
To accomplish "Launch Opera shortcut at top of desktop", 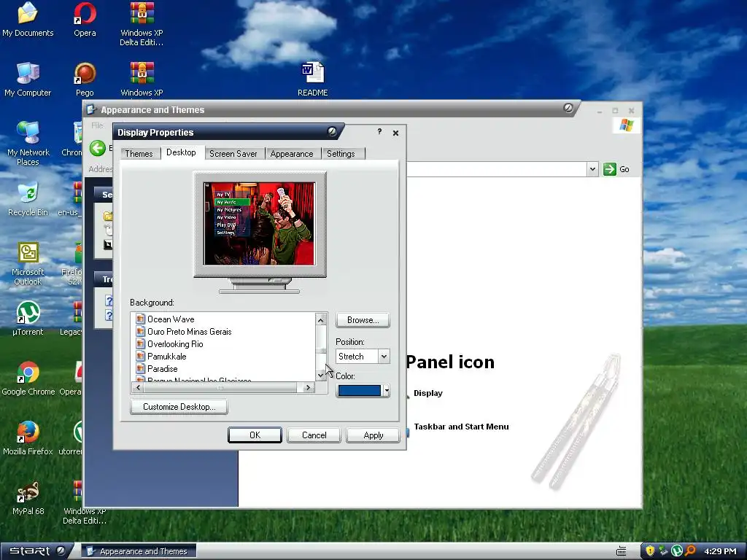I will coord(85,20).
